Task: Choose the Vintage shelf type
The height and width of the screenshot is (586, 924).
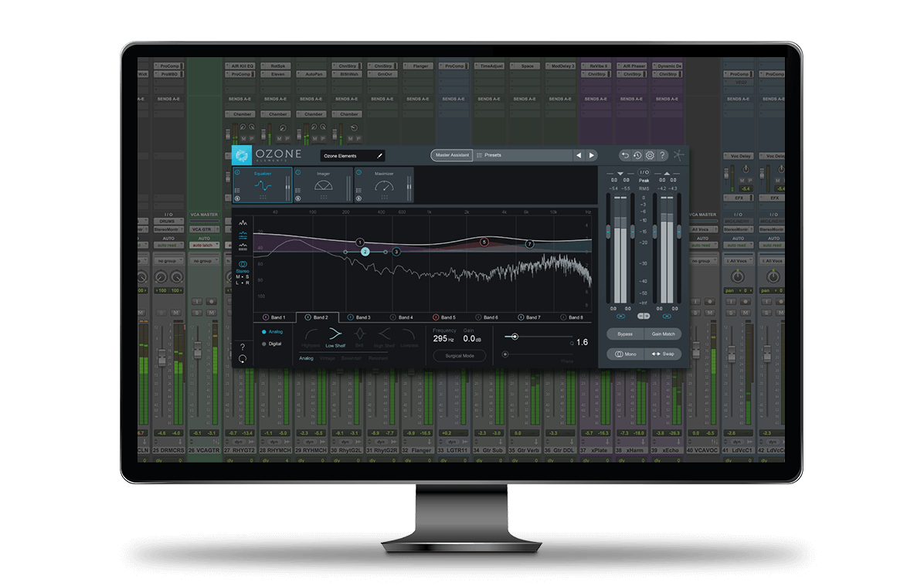Action: pos(327,359)
